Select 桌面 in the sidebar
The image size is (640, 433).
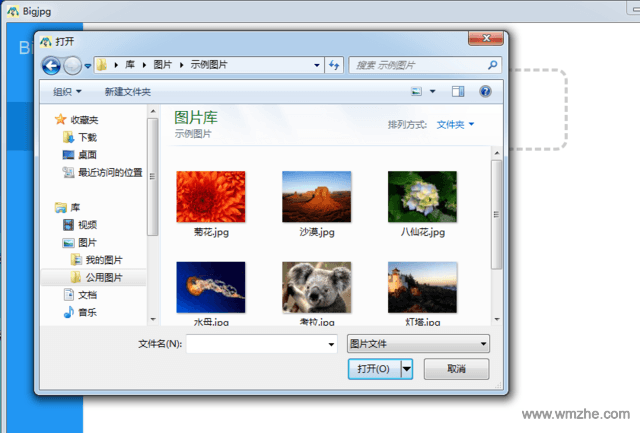point(86,154)
